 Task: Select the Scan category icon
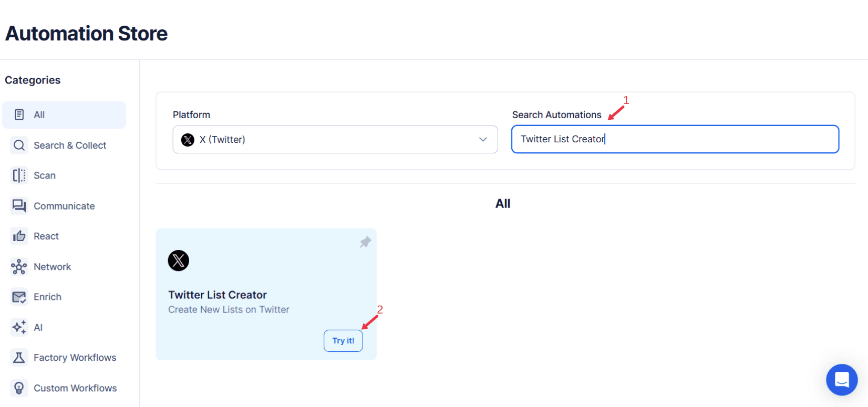pos(19,175)
